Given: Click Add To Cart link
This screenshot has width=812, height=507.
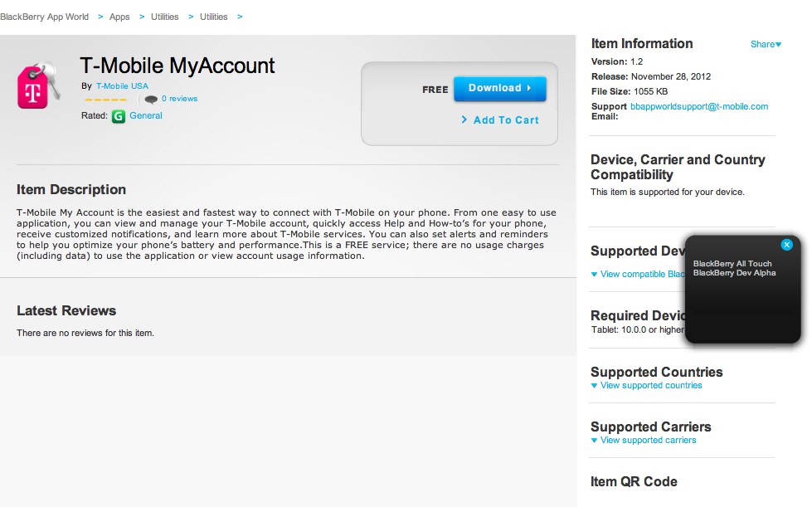Looking at the screenshot, I should [506, 120].
